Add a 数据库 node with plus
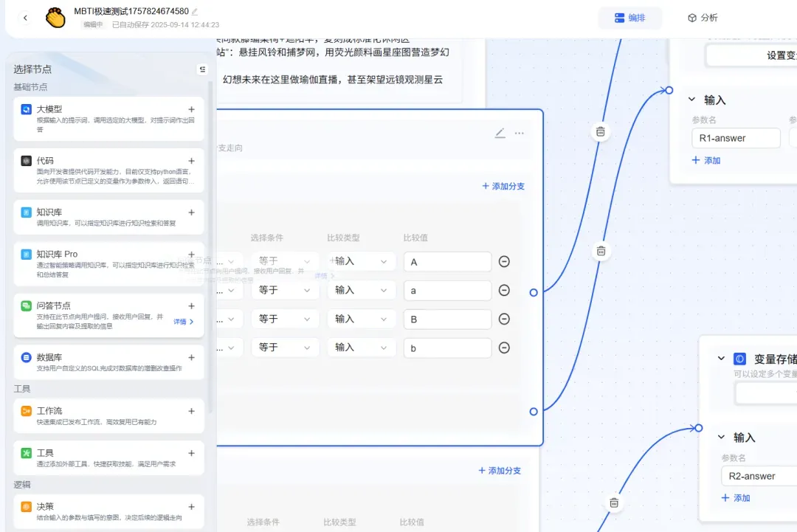The image size is (797, 532). tap(192, 357)
